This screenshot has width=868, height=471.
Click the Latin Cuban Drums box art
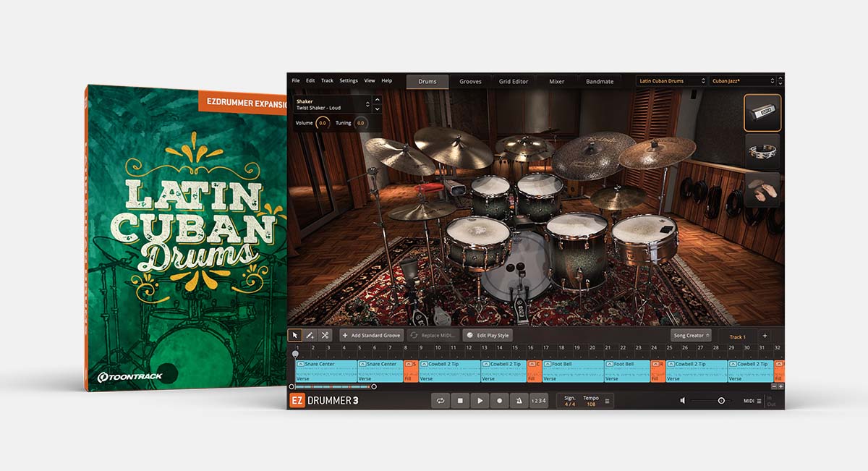click(186, 238)
